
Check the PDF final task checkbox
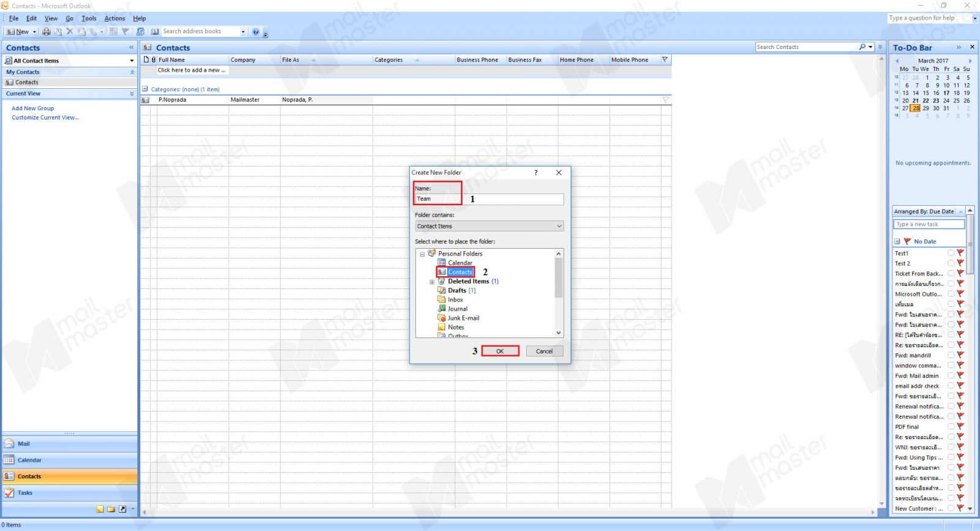coord(951,427)
